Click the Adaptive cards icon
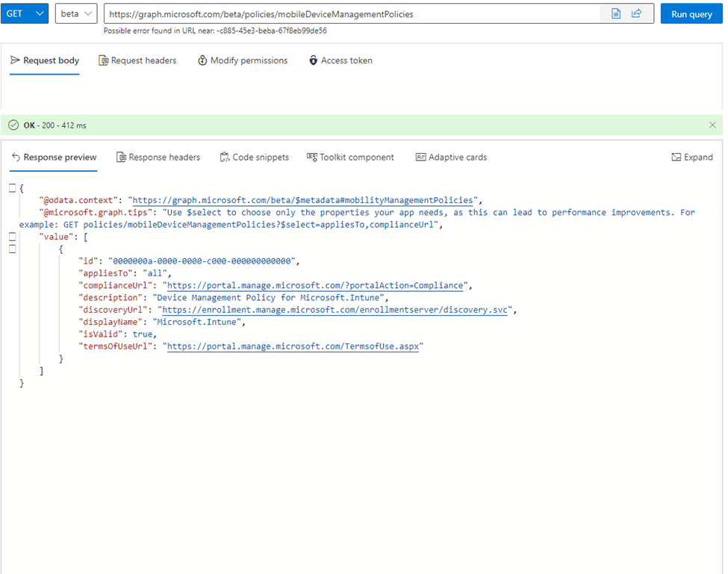The image size is (728, 574). pos(420,157)
